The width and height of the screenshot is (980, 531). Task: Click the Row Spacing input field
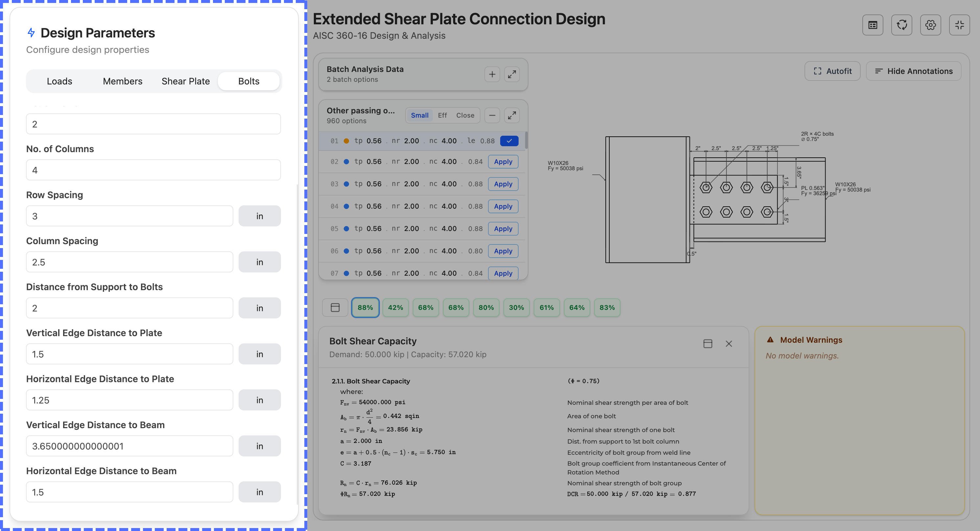pyautogui.click(x=129, y=216)
